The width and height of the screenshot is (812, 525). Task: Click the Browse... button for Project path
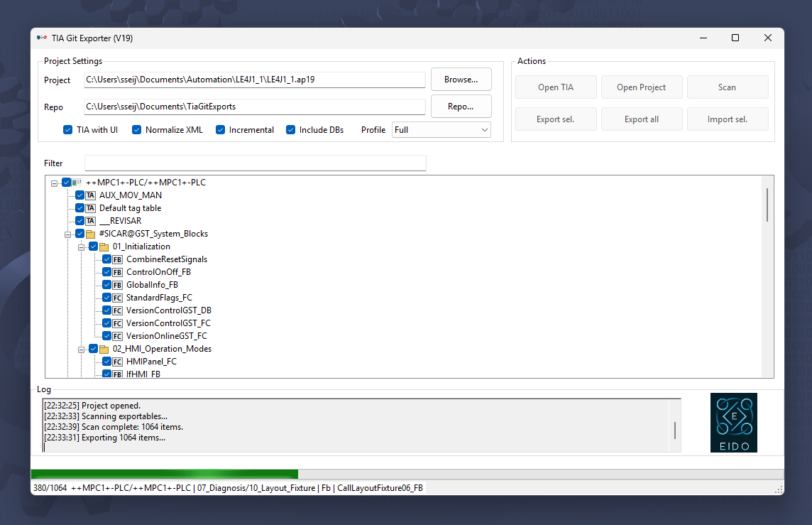461,80
